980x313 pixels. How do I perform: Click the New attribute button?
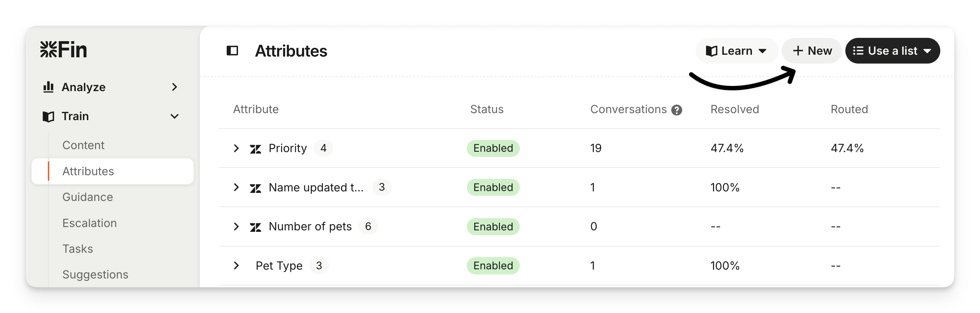pyautogui.click(x=812, y=51)
